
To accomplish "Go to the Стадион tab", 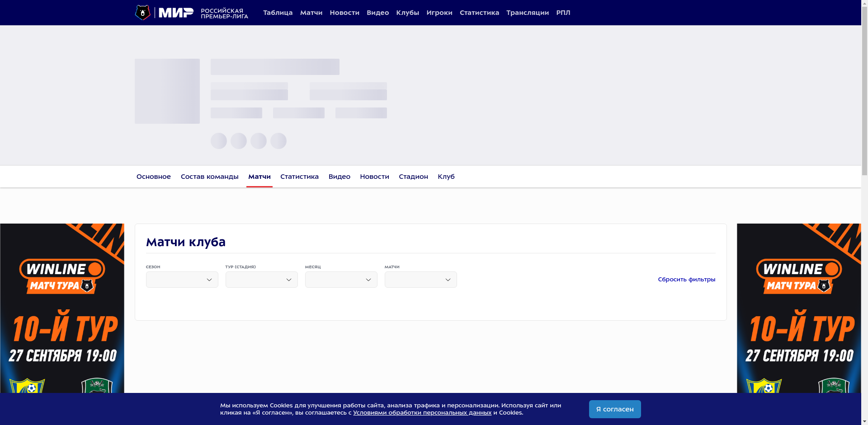I will click(413, 177).
